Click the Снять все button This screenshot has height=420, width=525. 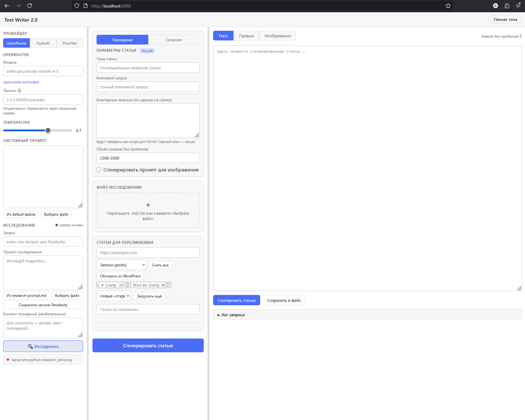pos(160,265)
